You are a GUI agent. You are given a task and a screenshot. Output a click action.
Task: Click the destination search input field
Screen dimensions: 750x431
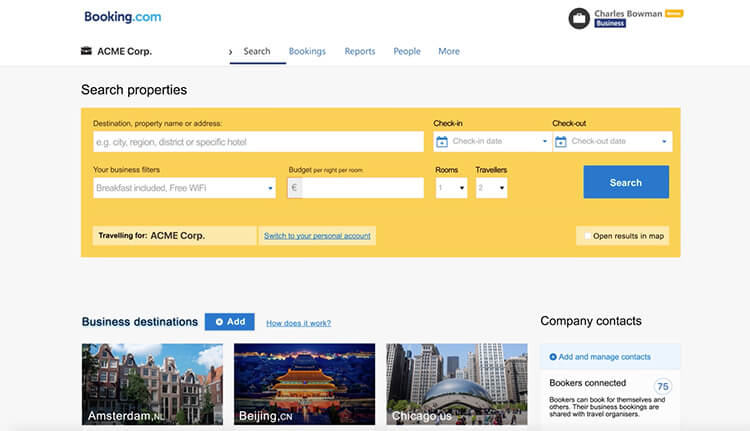(x=258, y=142)
